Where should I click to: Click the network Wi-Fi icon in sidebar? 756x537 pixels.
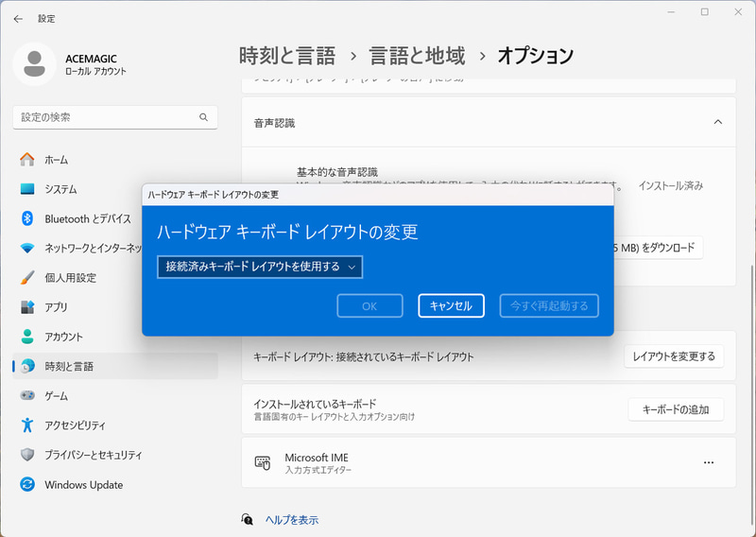(x=27, y=248)
